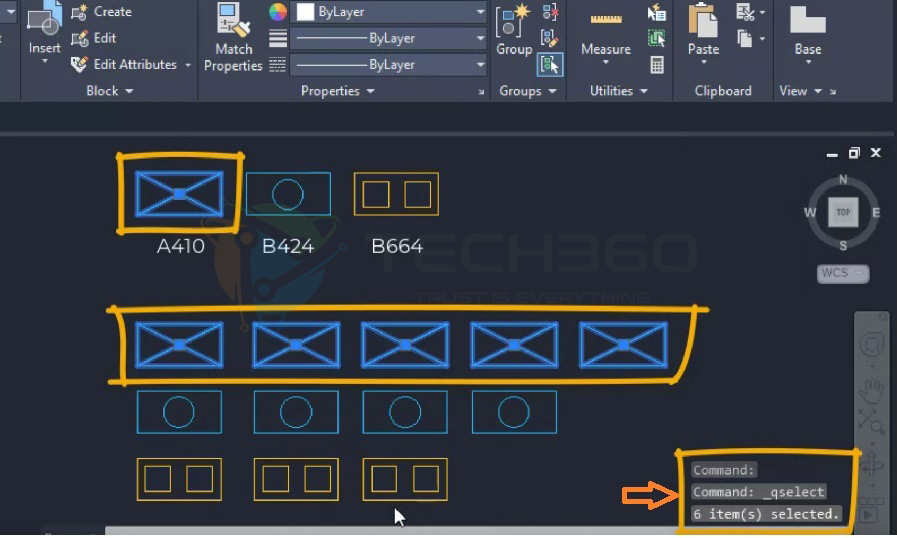Click the Create block icon
The image size is (897, 538).
click(80, 11)
